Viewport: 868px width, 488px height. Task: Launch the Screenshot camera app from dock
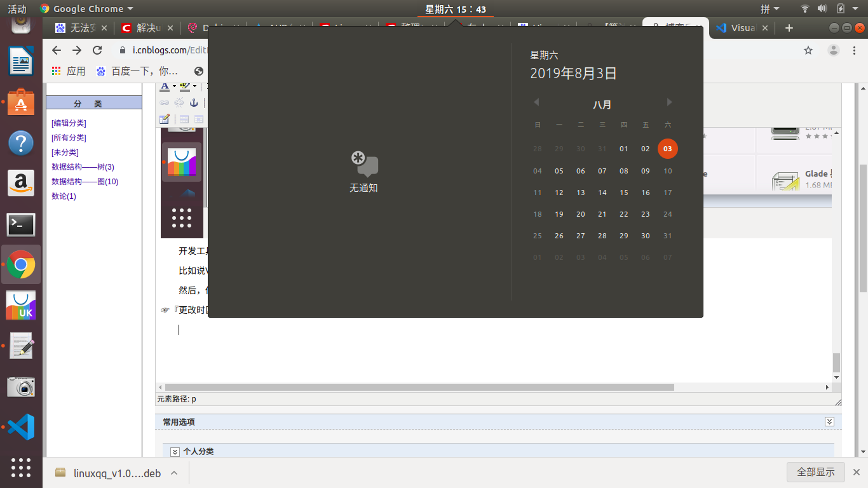[x=21, y=387]
